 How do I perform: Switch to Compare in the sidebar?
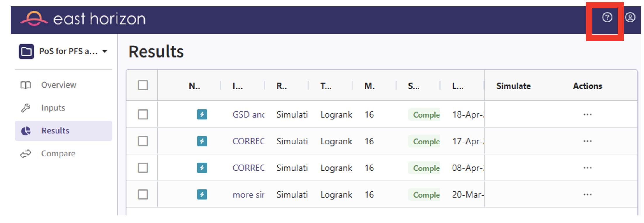point(58,154)
